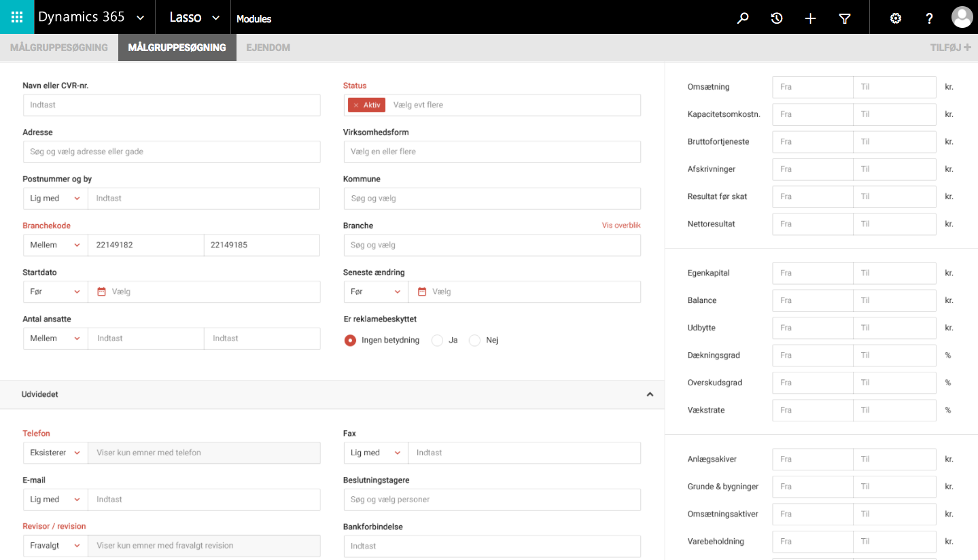Viewport: 978px width, 560px height.
Task: Click Omsætning Til field
Action: [895, 87]
